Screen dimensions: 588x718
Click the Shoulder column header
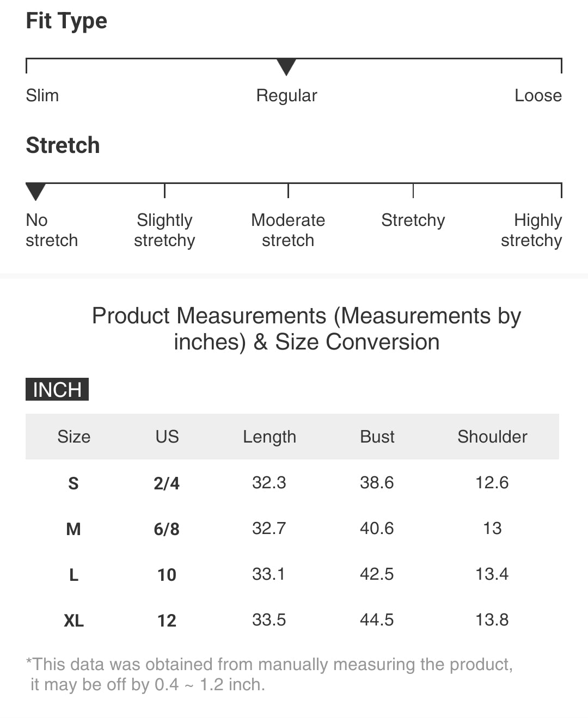coord(492,437)
